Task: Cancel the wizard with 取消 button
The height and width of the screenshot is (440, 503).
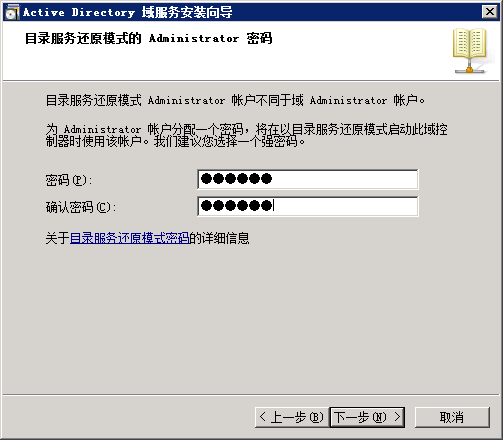Action: coord(452,417)
